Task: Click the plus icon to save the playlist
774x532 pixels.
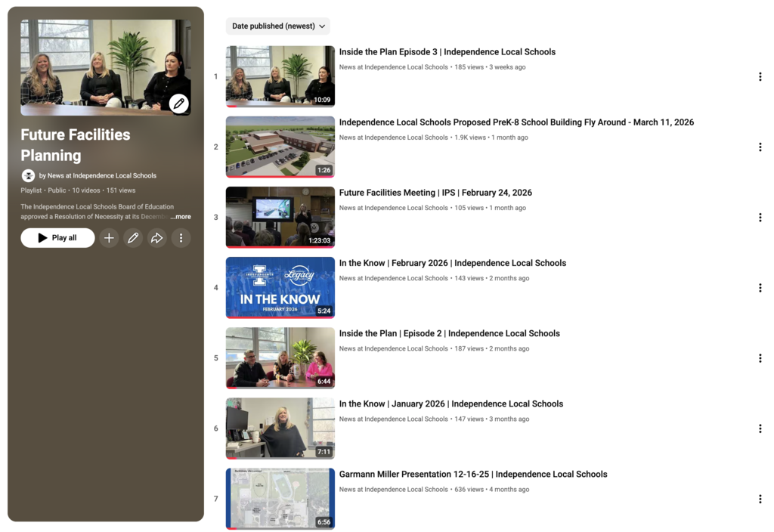Action: click(x=109, y=238)
